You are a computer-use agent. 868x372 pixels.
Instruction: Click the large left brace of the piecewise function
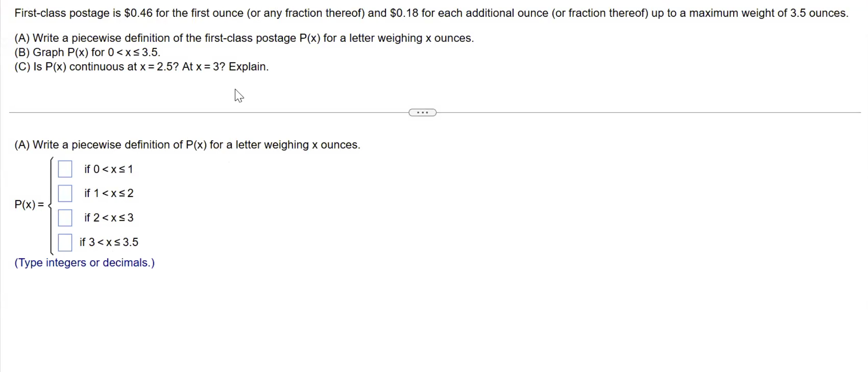coord(51,206)
